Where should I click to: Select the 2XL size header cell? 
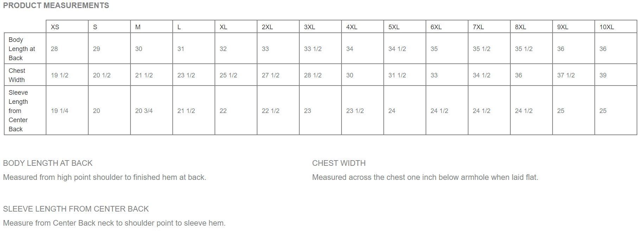click(x=267, y=27)
